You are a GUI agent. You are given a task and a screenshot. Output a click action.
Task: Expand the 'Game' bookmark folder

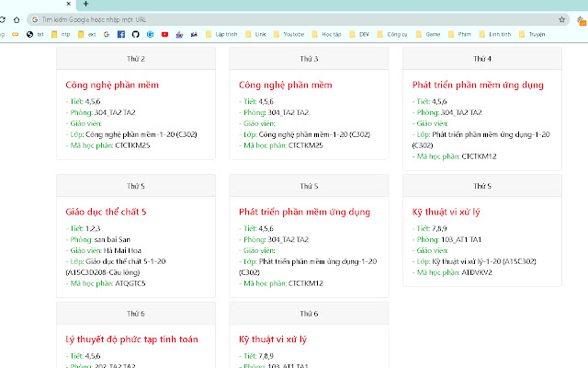click(x=428, y=34)
